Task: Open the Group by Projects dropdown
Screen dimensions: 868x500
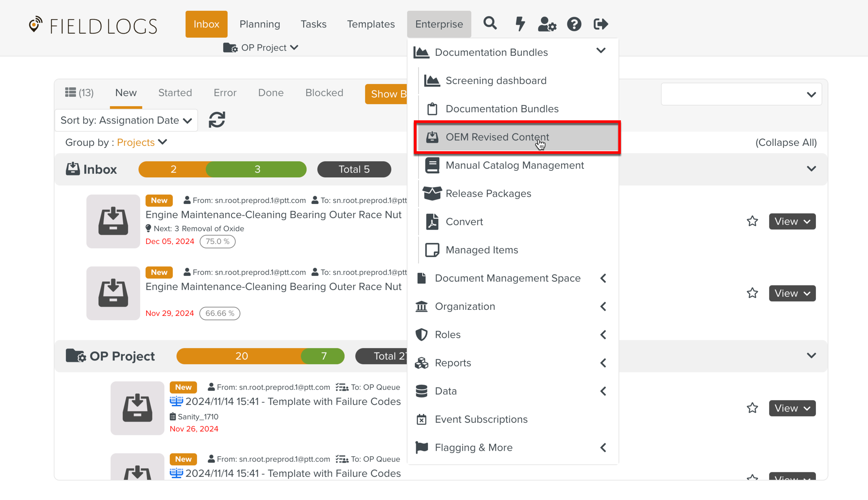Action: (x=142, y=142)
